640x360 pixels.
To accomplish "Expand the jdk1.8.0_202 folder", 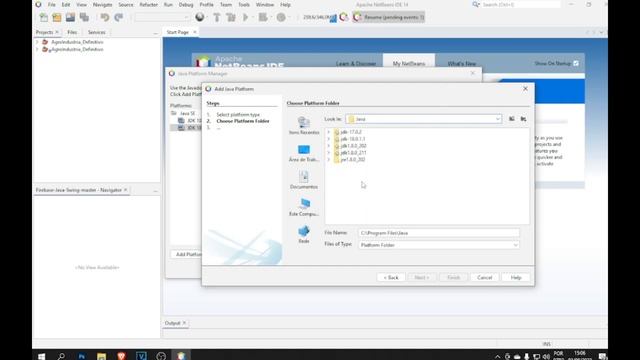I will click(x=329, y=146).
